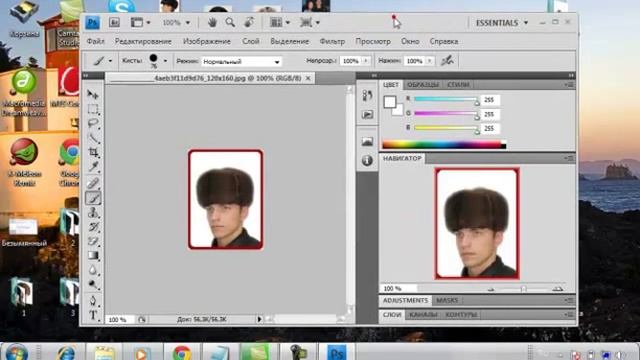Select the History Brush tool
Screen dimensions: 640x360
(93, 227)
